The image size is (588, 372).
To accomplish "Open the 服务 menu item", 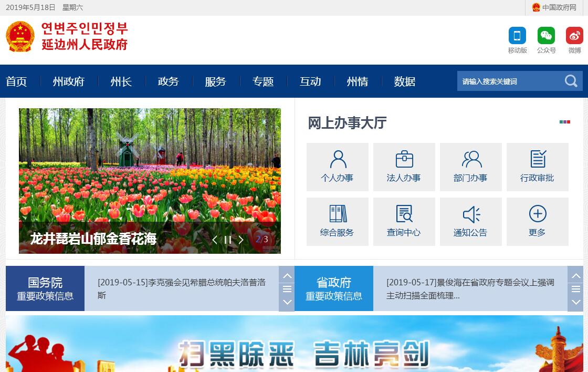I will [216, 81].
